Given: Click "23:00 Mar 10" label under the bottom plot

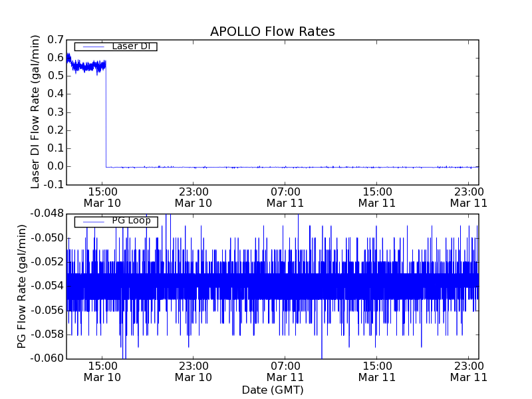Looking at the screenshot, I should pos(194,371).
